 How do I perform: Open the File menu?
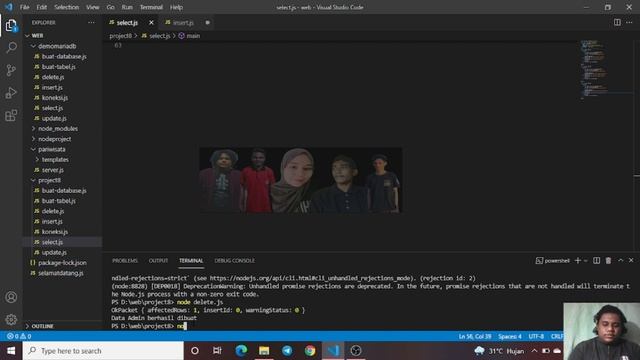coord(24,7)
